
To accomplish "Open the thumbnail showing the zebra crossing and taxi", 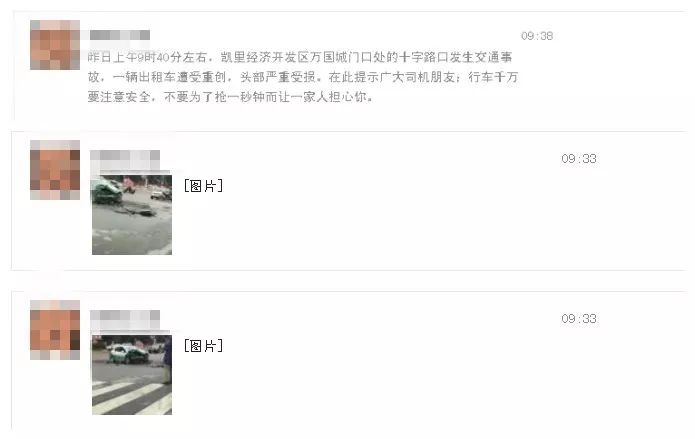I will coord(132,375).
